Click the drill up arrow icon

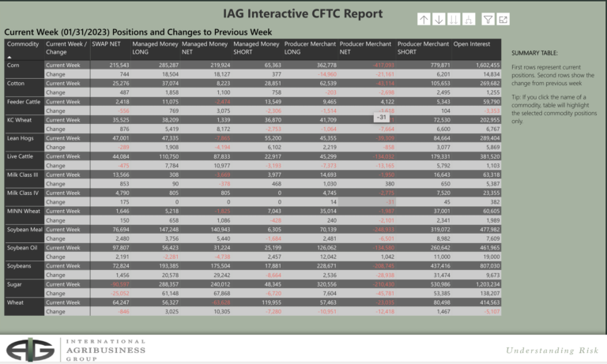click(424, 19)
